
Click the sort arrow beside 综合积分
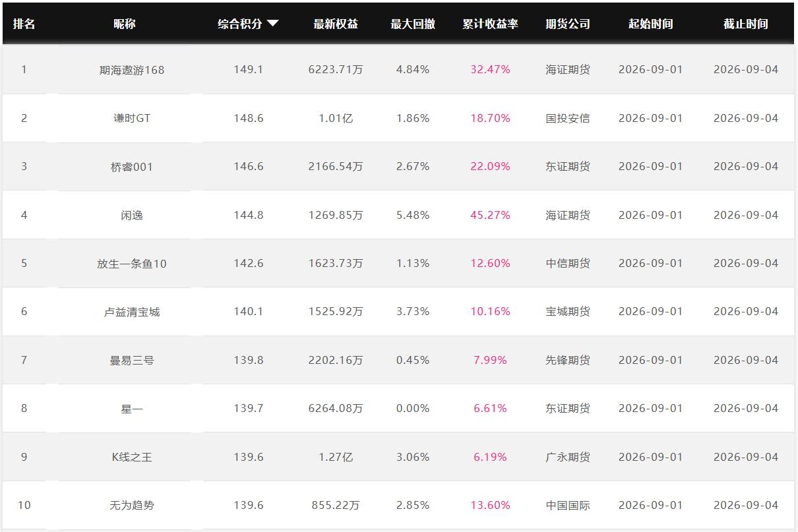coord(272,24)
